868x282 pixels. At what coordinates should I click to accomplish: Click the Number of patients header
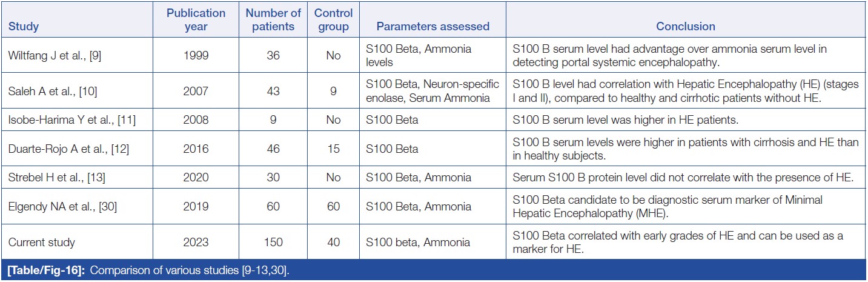[273, 20]
